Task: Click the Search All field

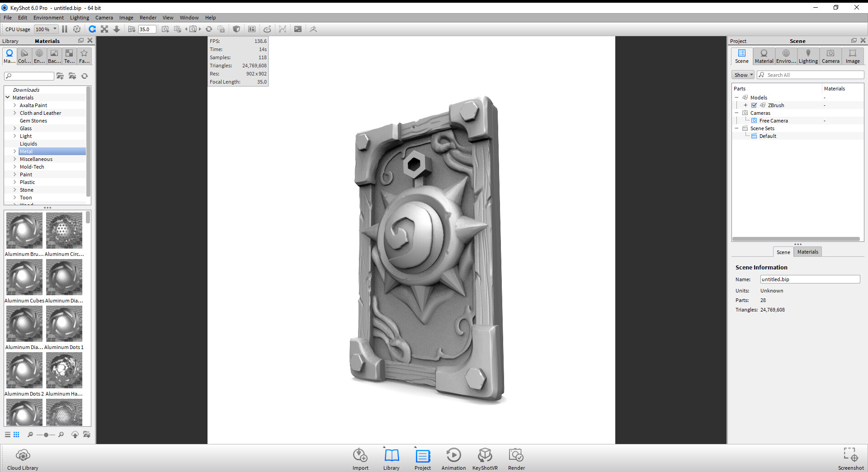Action: tap(811, 75)
